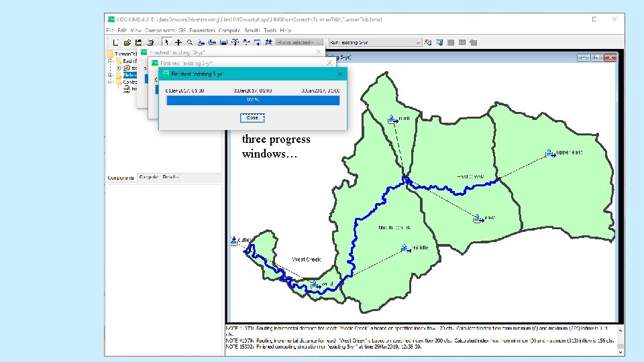Dismiss the Finished existing 10-yr window
This screenshot has height=362, width=644.
point(319,52)
